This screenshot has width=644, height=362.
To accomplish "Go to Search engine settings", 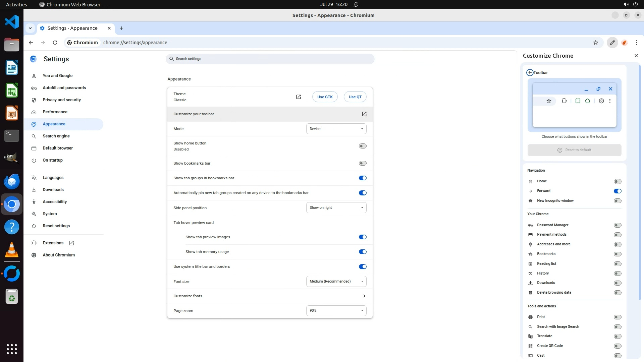I will click(56, 136).
